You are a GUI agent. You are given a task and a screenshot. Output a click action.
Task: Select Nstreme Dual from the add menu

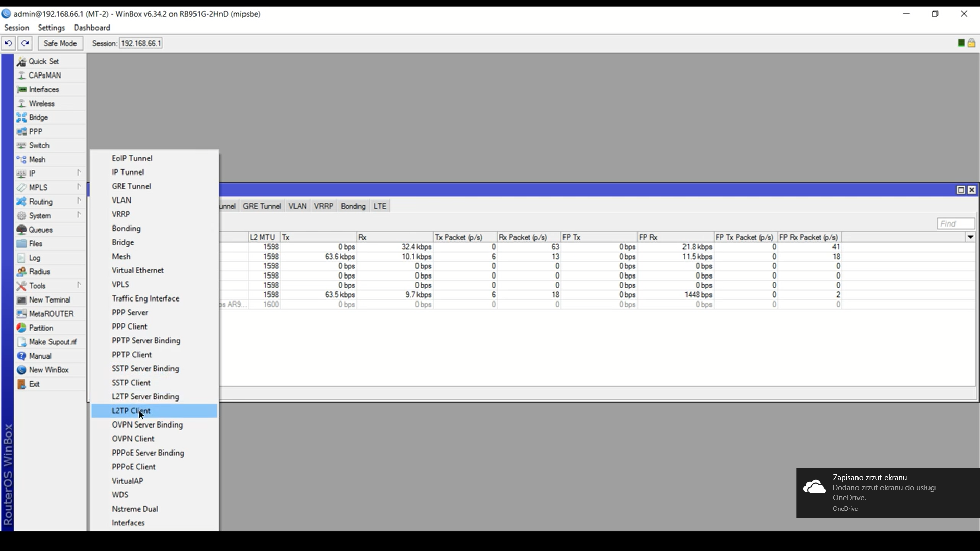tap(154, 509)
